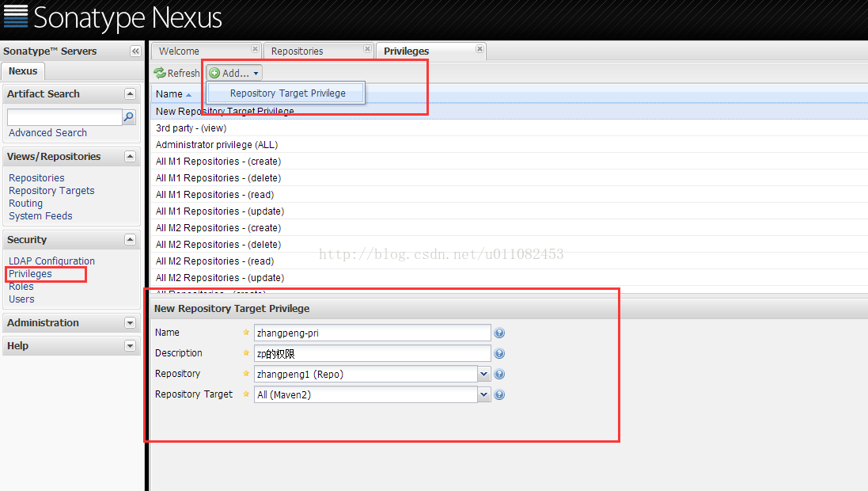Choose Repository Target Privilege menu entry
868x491 pixels.
coord(286,93)
